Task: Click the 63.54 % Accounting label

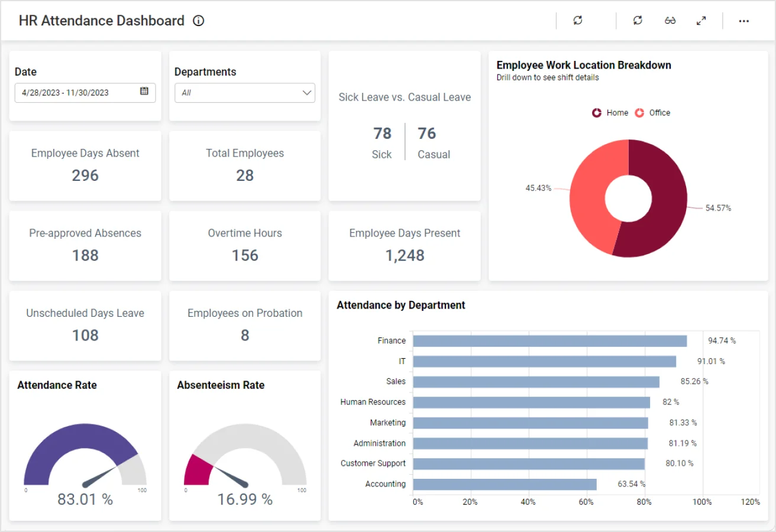Action: tap(632, 484)
